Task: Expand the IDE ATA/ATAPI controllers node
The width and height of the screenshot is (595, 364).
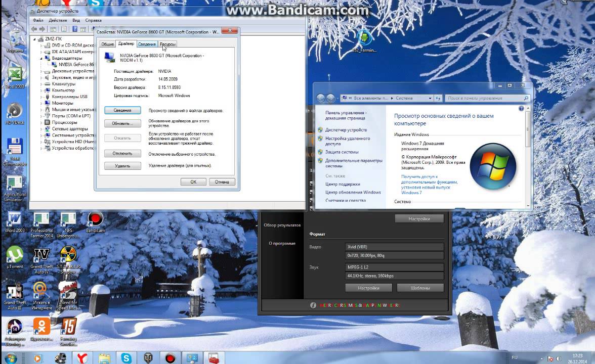Action: click(x=41, y=52)
